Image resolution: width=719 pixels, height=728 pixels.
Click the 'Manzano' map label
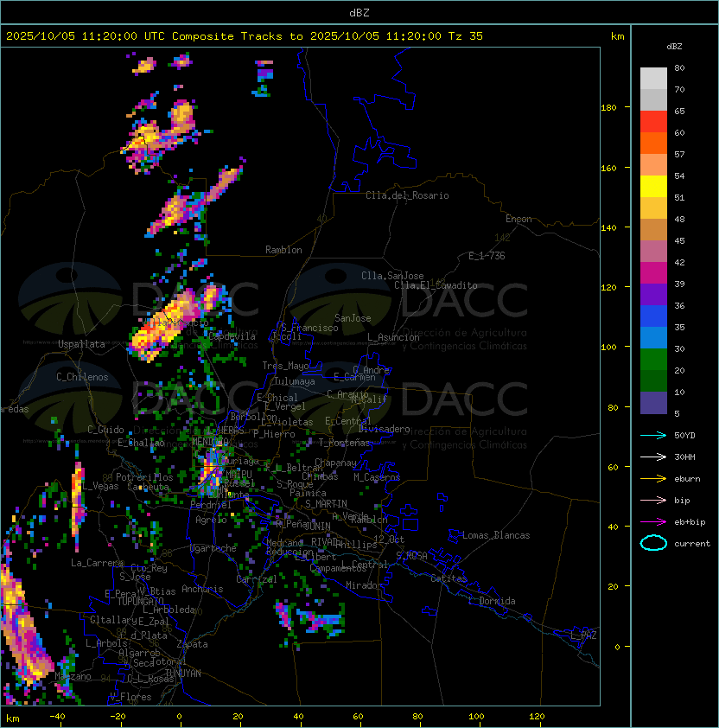73,676
